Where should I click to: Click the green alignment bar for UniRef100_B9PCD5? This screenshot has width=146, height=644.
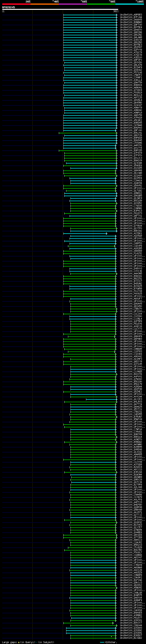point(88,151)
